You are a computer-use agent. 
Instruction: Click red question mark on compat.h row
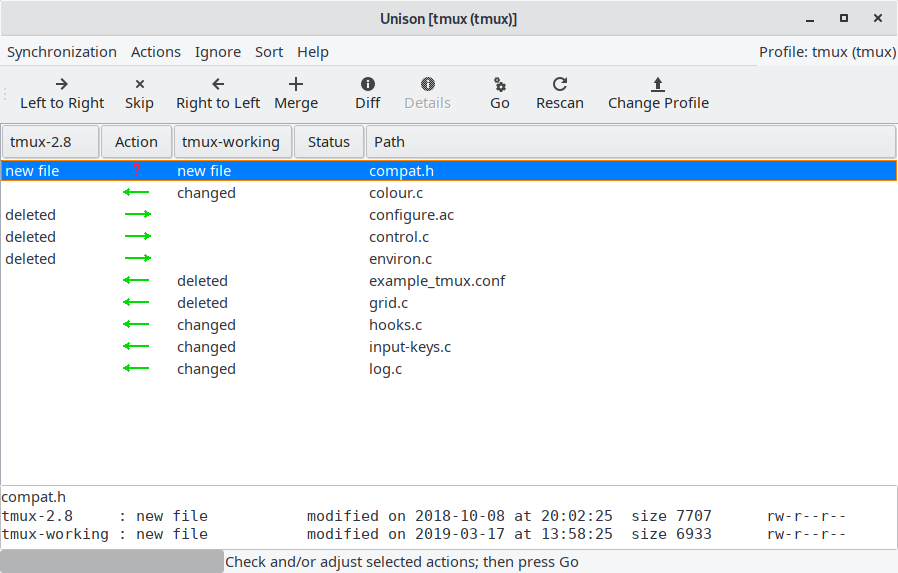(136, 170)
